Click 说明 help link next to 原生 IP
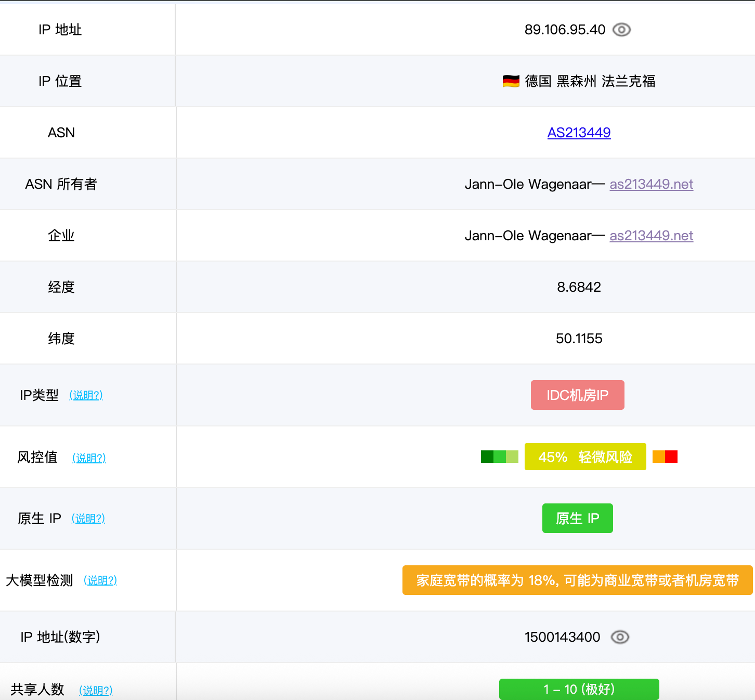The image size is (755, 700). 88,518
